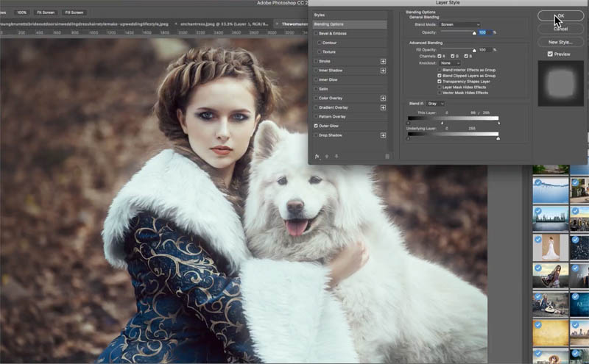Click plus icon beside Color Overlay

coord(383,98)
